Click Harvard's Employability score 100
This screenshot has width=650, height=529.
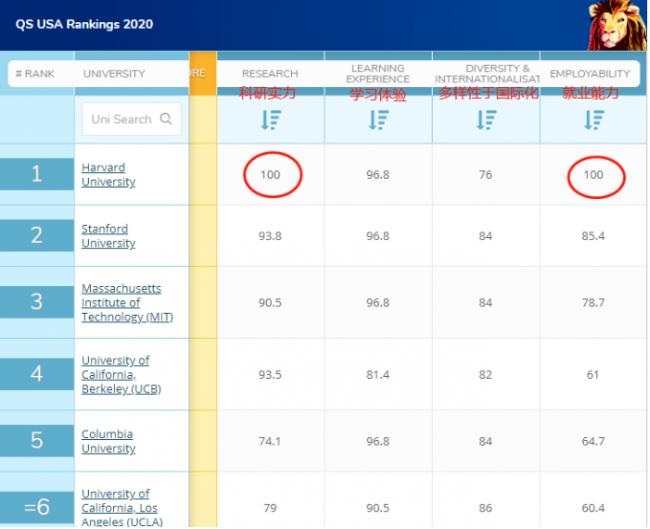pyautogui.click(x=593, y=175)
